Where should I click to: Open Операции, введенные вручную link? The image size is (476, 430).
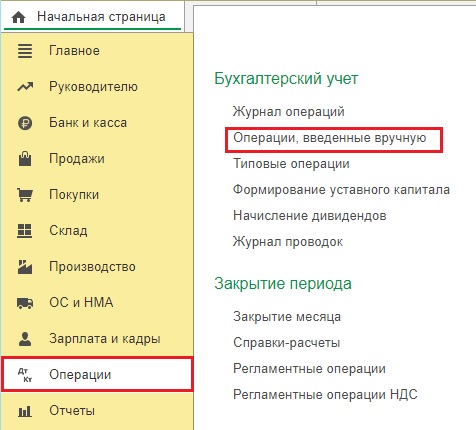[330, 138]
